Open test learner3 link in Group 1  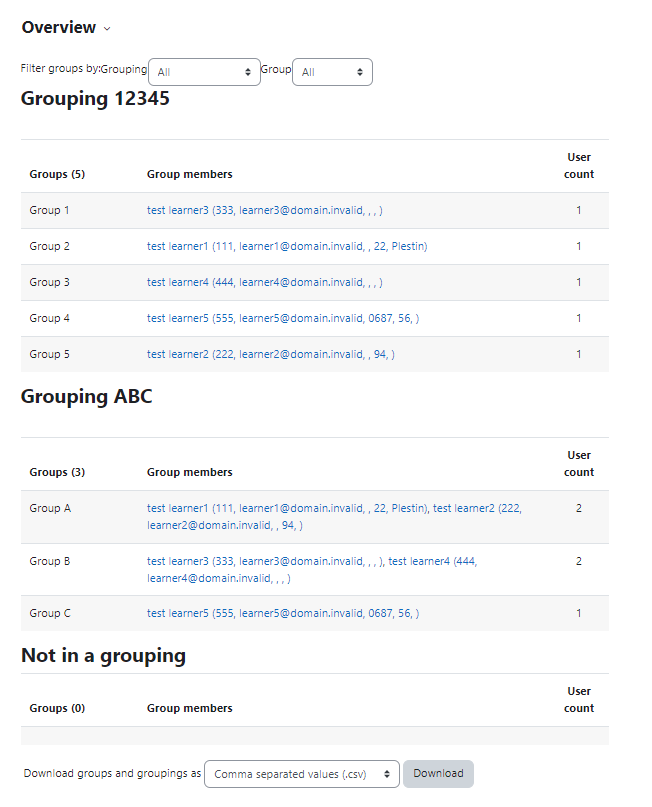click(x=265, y=210)
